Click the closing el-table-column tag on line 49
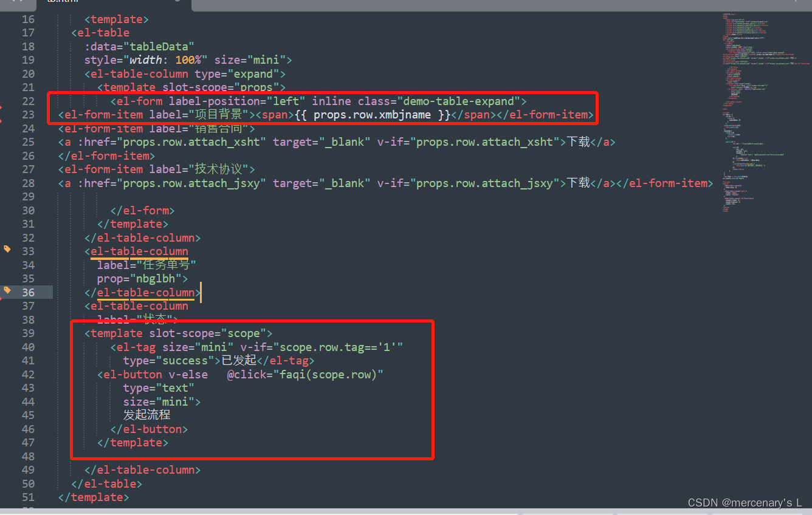Screen dimensions: 812x515 click(x=142, y=470)
